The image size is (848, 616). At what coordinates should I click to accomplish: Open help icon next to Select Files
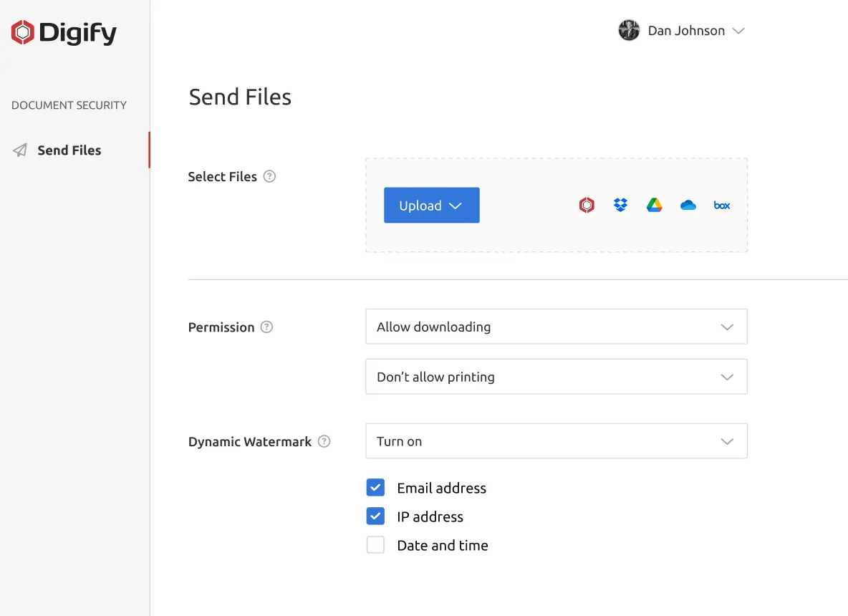pos(269,176)
